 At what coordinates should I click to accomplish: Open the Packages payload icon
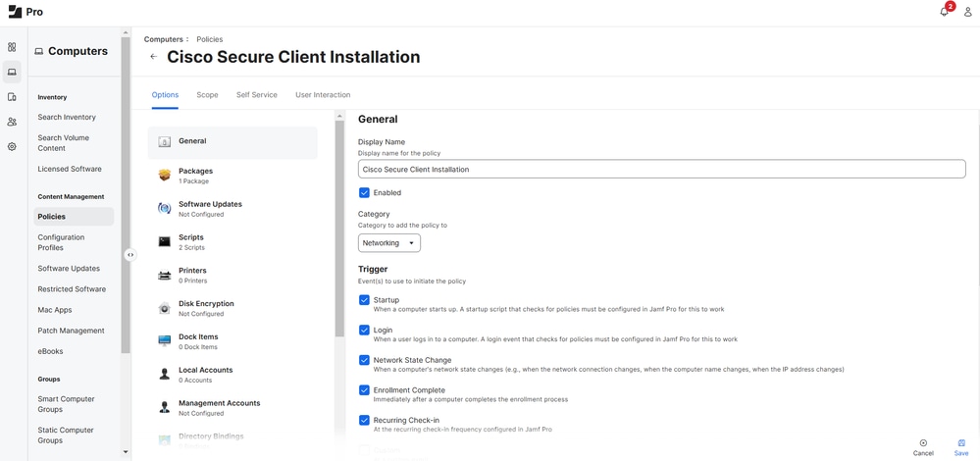click(x=164, y=176)
